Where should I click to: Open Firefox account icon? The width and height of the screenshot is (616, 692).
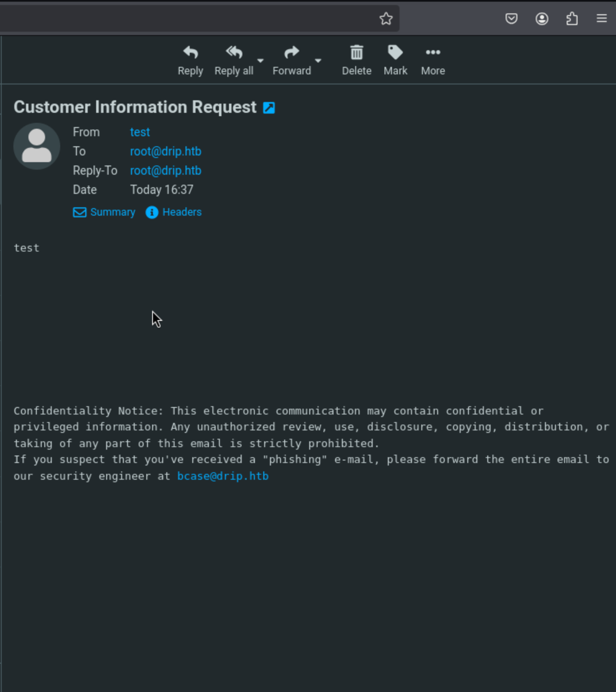click(542, 19)
